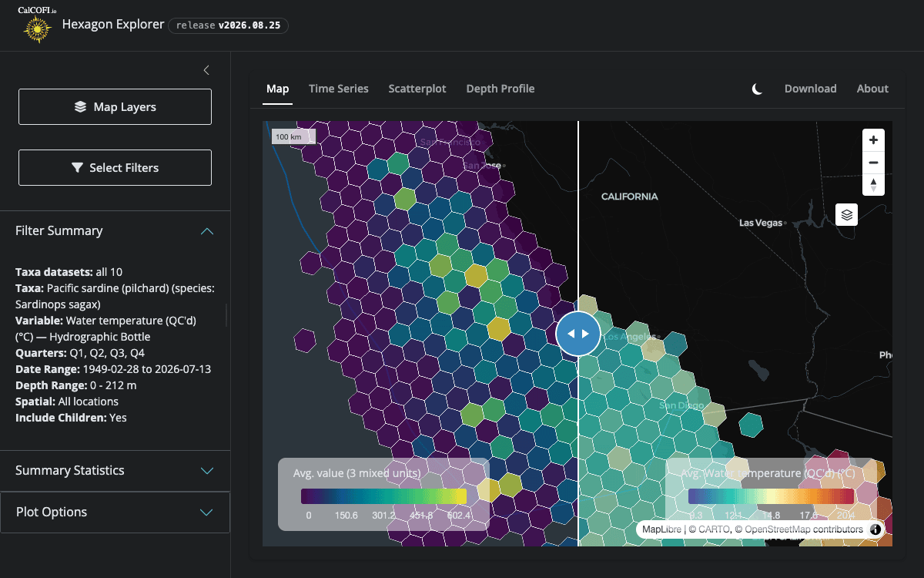Click the Las Vegas map label
This screenshot has width=924, height=578.
(x=761, y=223)
